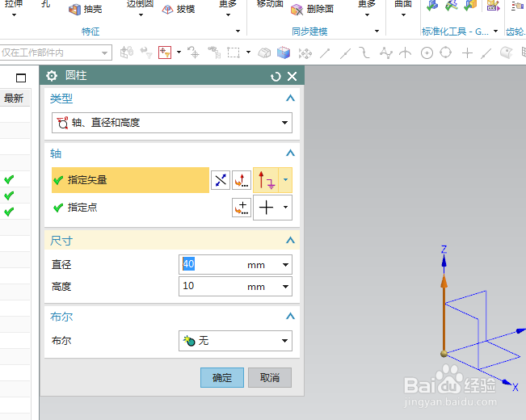This screenshot has height=420, width=526.
Task: Click the blue cube shaded-view icon
Action: [x=284, y=52]
